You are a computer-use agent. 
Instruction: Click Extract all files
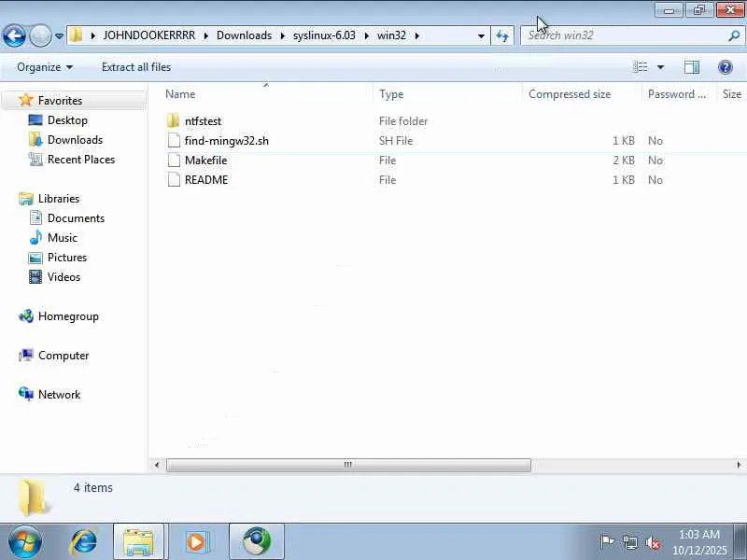pos(136,67)
